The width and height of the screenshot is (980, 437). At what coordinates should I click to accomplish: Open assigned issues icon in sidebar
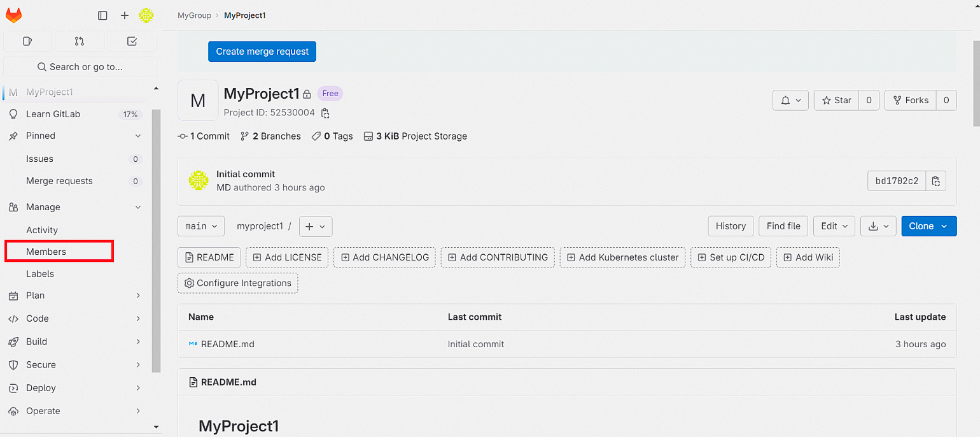[x=27, y=41]
